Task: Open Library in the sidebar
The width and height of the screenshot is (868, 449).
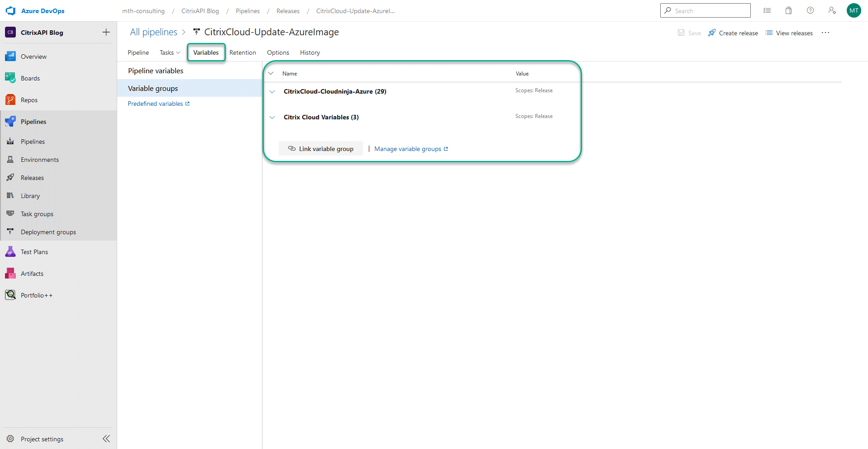Action: pyautogui.click(x=30, y=196)
